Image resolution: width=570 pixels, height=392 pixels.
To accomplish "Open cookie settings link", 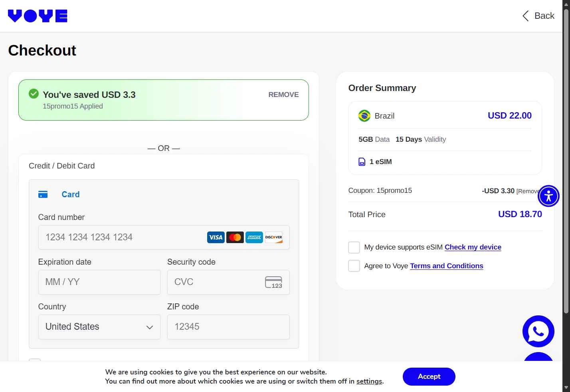I will coord(369,381).
